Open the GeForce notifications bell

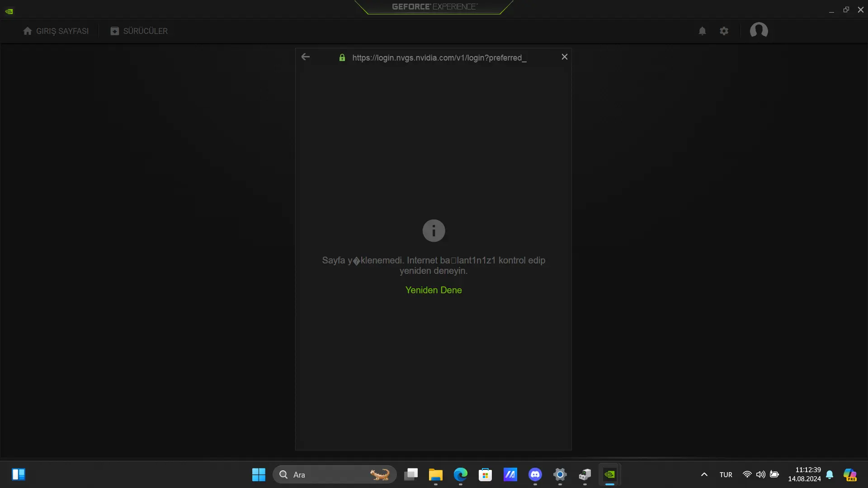pos(702,31)
